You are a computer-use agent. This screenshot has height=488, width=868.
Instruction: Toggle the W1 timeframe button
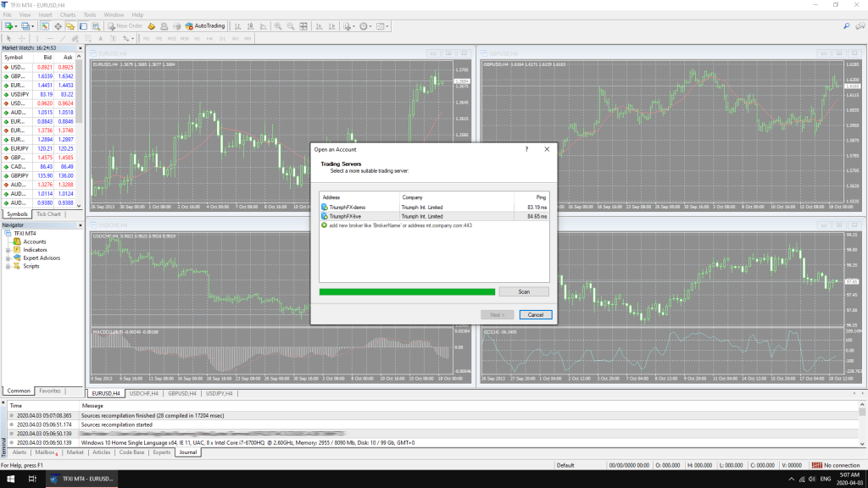(x=236, y=39)
